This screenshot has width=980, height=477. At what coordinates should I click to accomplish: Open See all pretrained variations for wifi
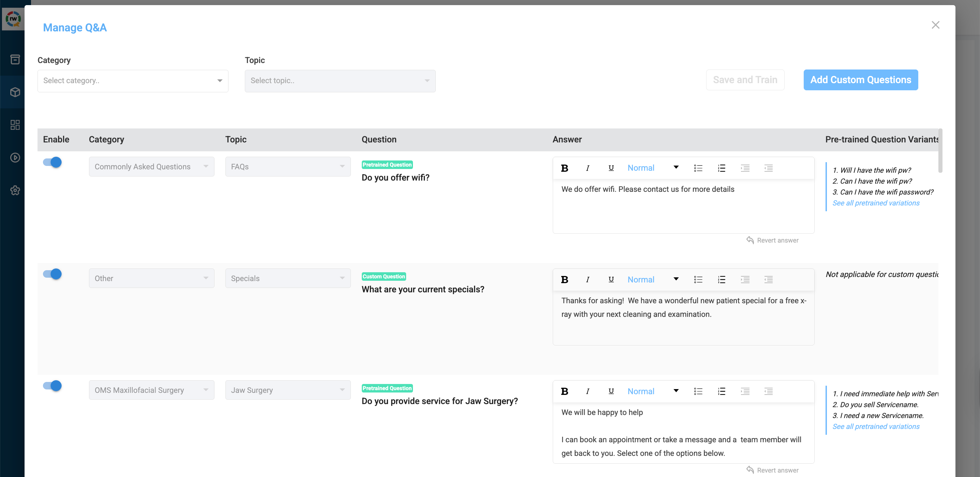pos(876,203)
